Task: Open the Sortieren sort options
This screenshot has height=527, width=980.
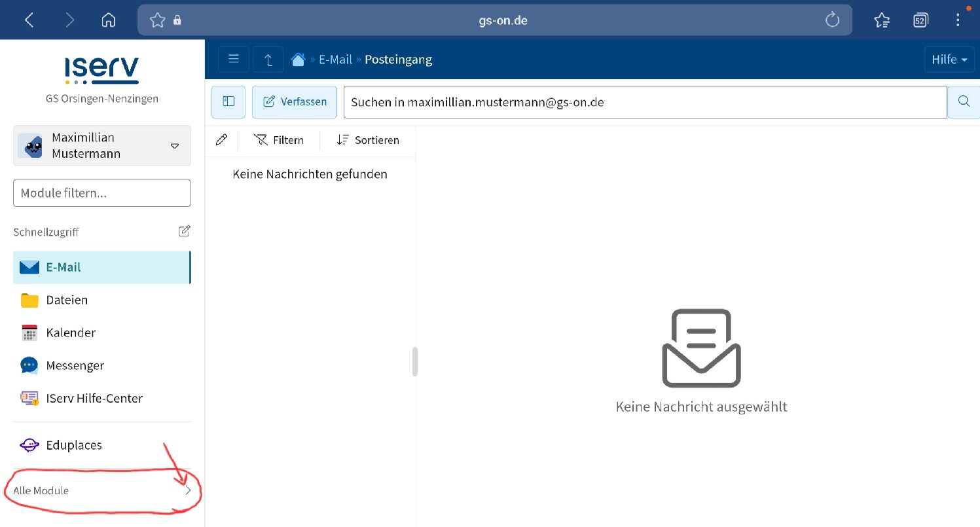Action: coord(367,139)
